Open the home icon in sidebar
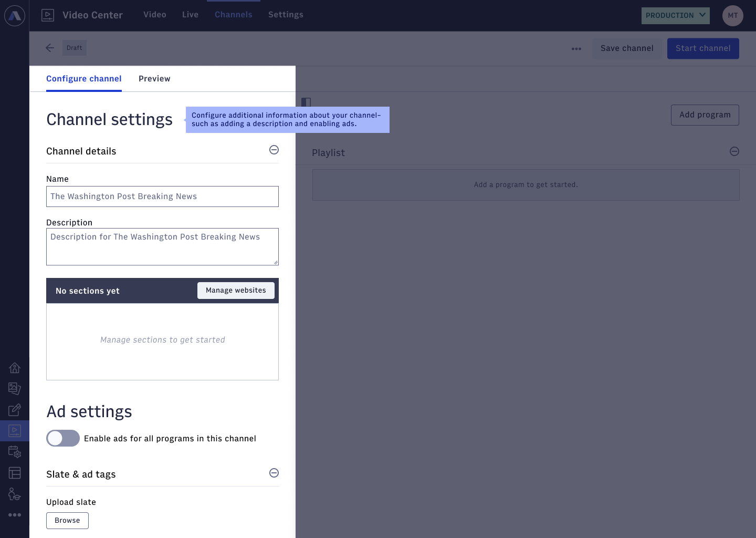Image resolution: width=756 pixels, height=538 pixels. (15, 367)
